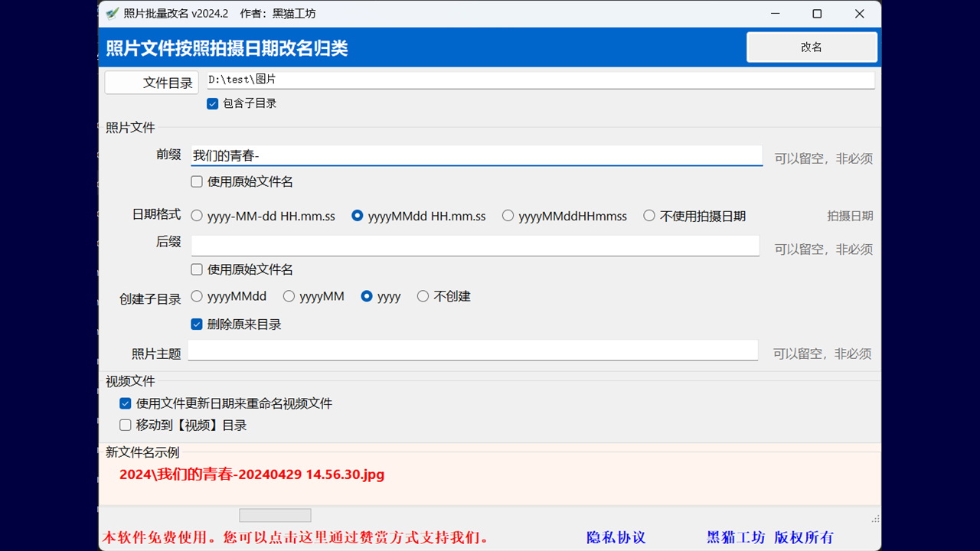Choose the 不使用拍摄日期 option

(x=649, y=216)
